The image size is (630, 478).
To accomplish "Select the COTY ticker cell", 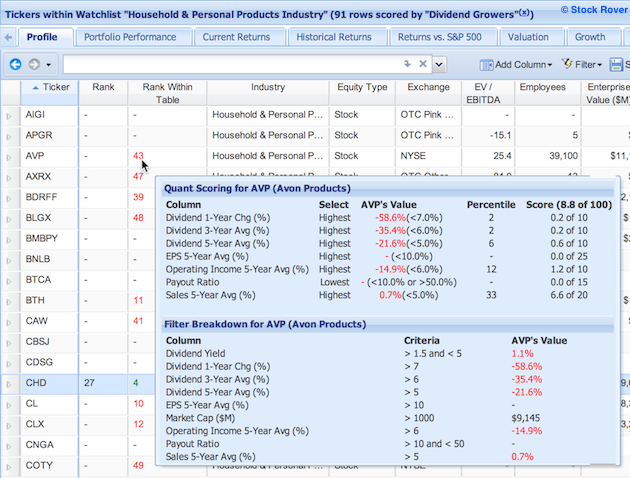I will [49, 465].
